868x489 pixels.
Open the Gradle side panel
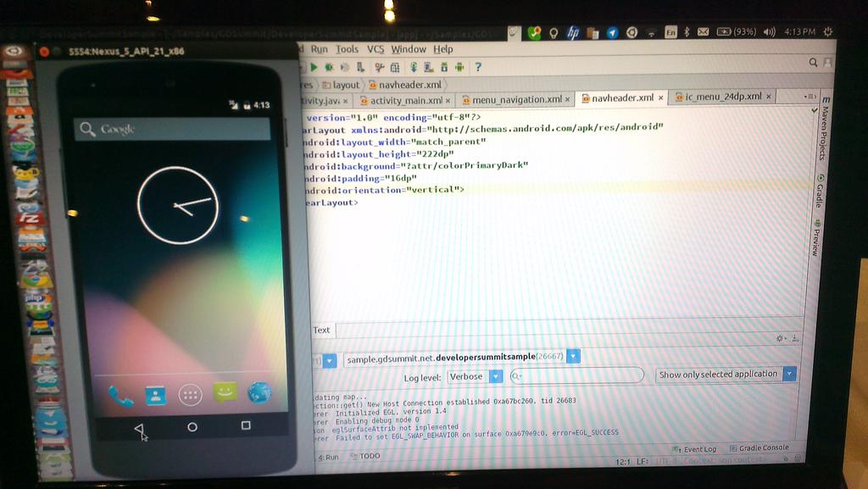pyautogui.click(x=820, y=192)
